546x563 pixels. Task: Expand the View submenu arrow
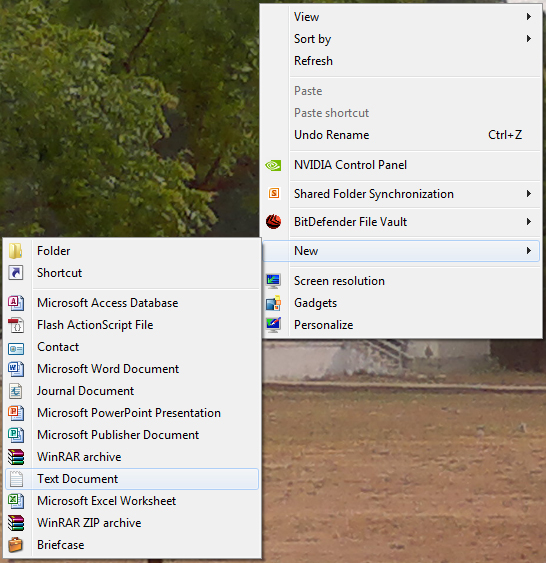(528, 17)
